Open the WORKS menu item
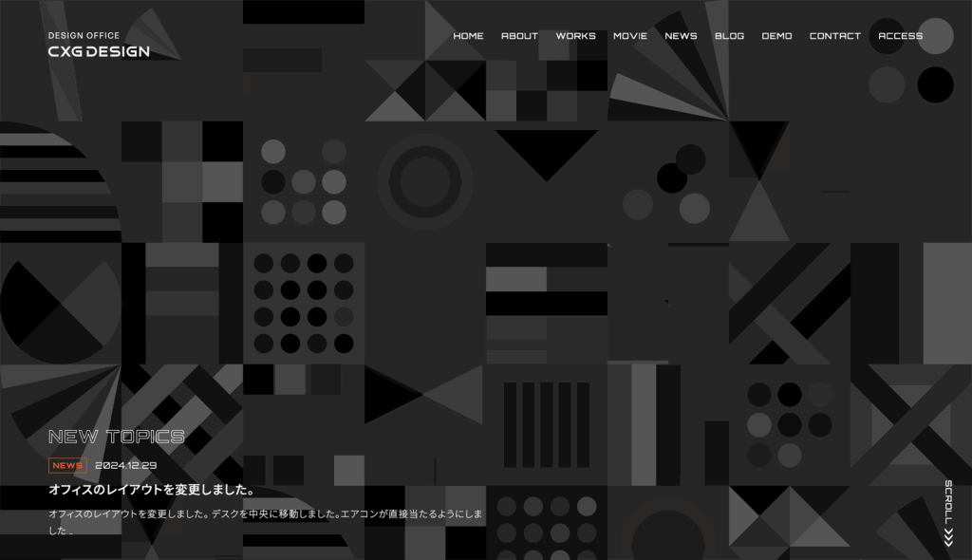 pos(575,36)
